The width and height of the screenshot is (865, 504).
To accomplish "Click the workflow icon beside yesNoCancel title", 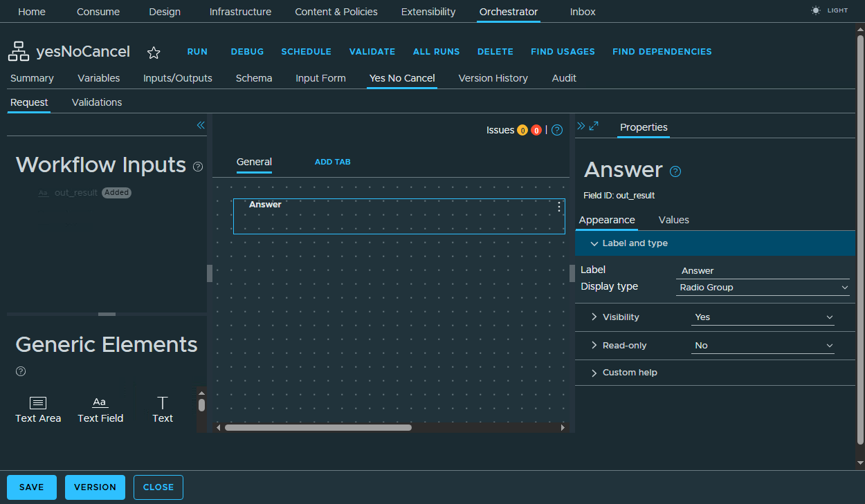I will (x=18, y=51).
